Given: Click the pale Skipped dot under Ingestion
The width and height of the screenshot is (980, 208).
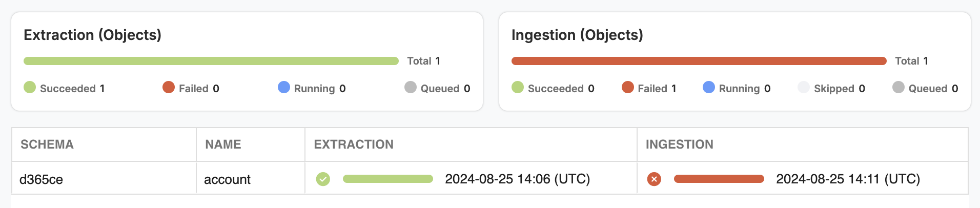Looking at the screenshot, I should coord(804,87).
